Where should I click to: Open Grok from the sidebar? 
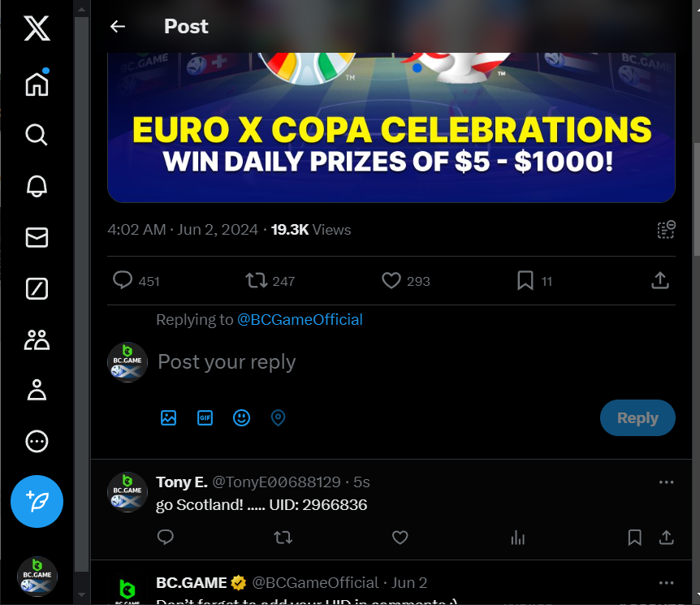[x=37, y=288]
